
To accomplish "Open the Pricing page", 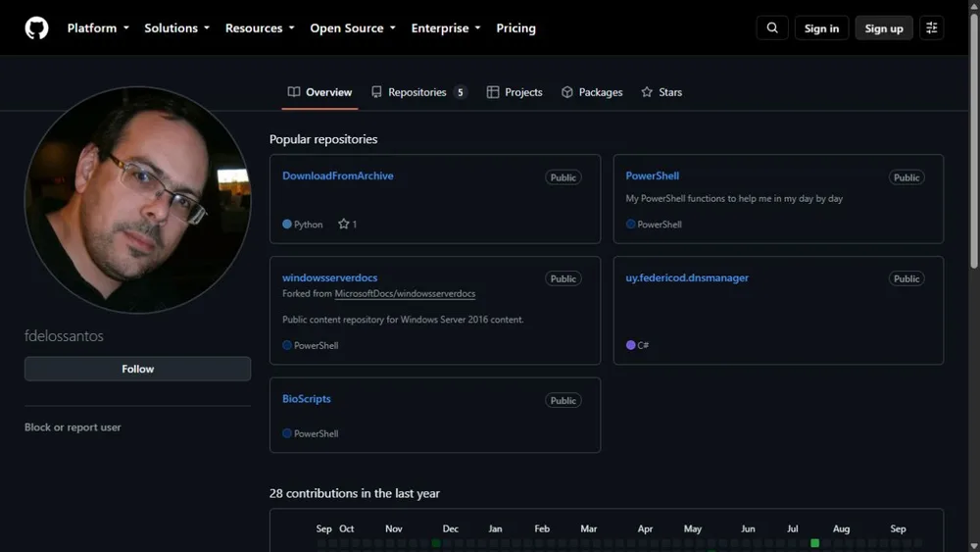I will coord(515,28).
